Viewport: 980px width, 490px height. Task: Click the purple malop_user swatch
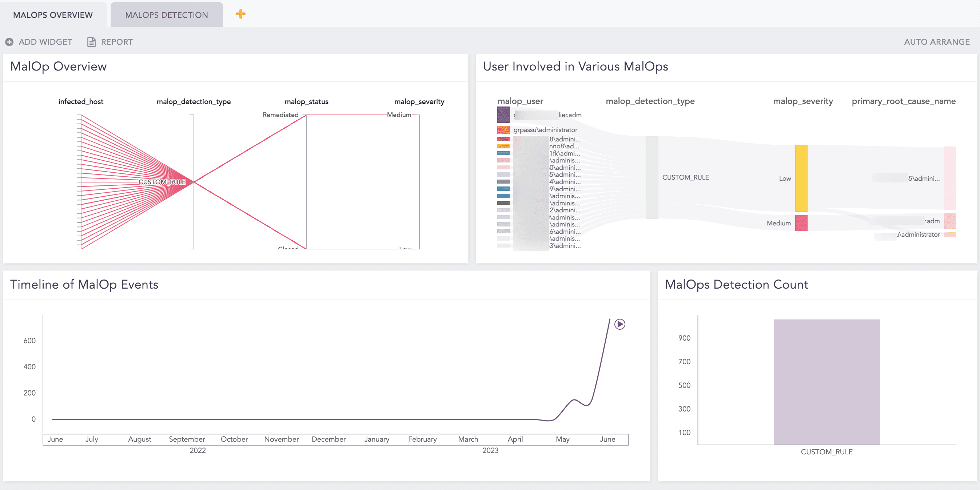pyautogui.click(x=503, y=115)
